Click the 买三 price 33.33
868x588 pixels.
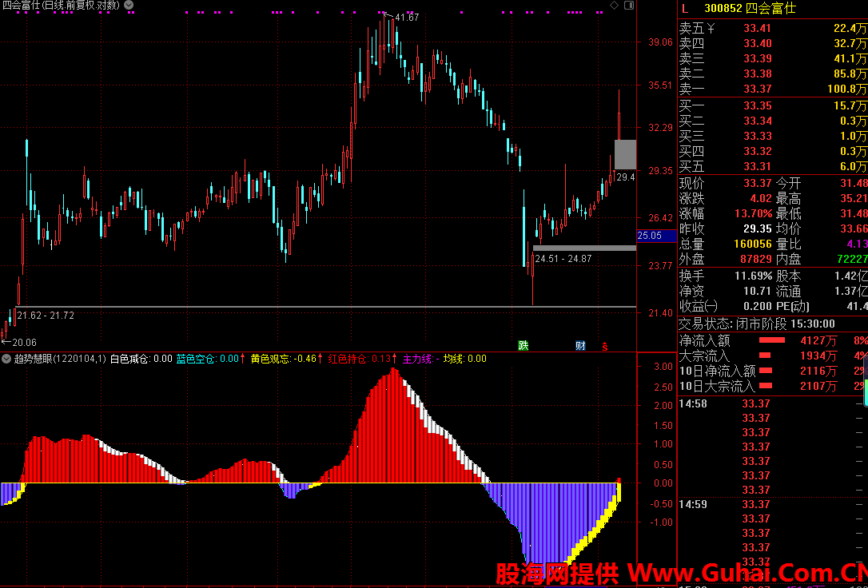tap(757, 136)
